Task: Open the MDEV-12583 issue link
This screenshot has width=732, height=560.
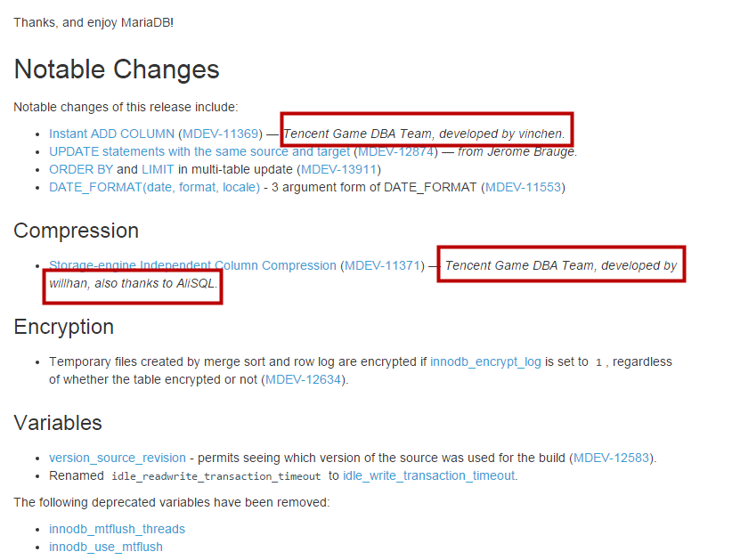Action: pyautogui.click(x=611, y=459)
